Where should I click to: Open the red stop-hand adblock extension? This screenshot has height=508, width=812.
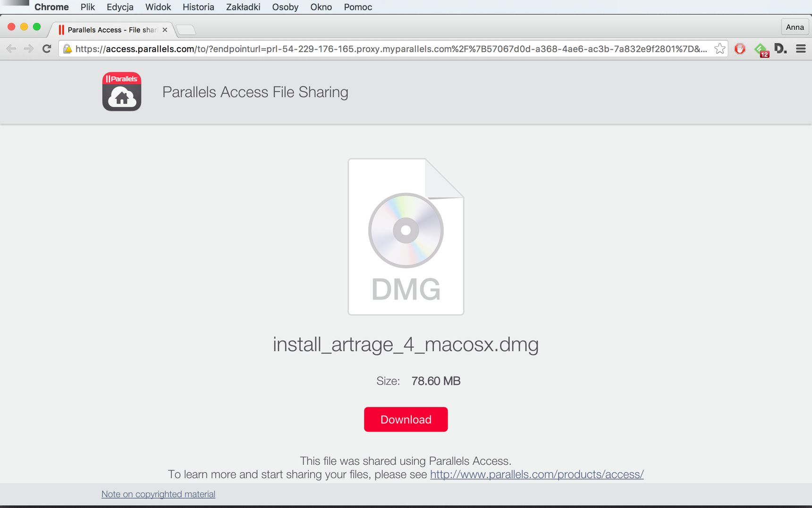pyautogui.click(x=740, y=49)
